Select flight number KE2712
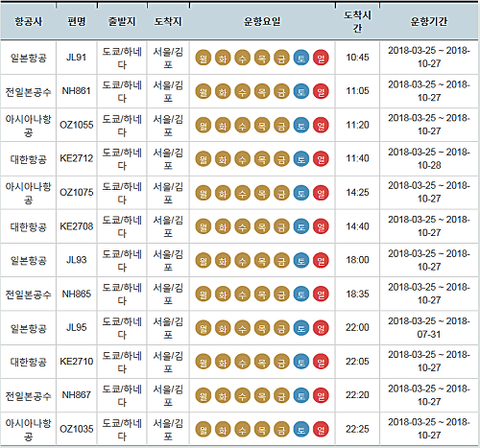 77,158
